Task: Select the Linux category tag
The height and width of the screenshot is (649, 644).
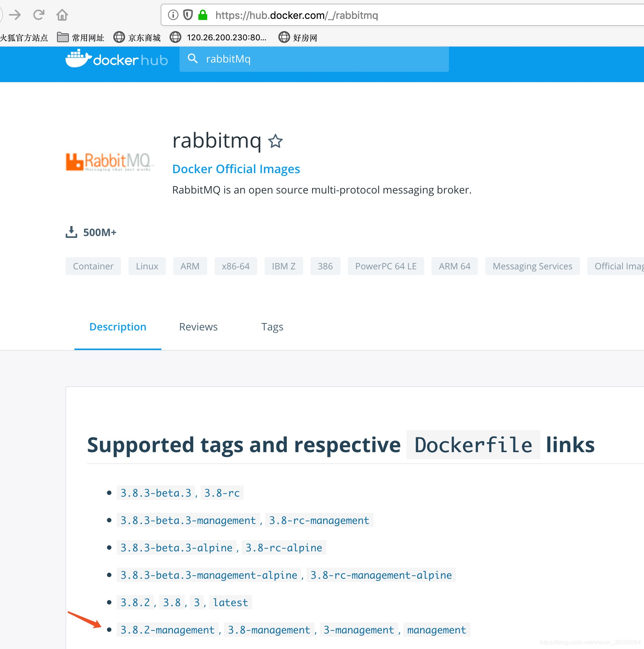Action: pos(147,266)
